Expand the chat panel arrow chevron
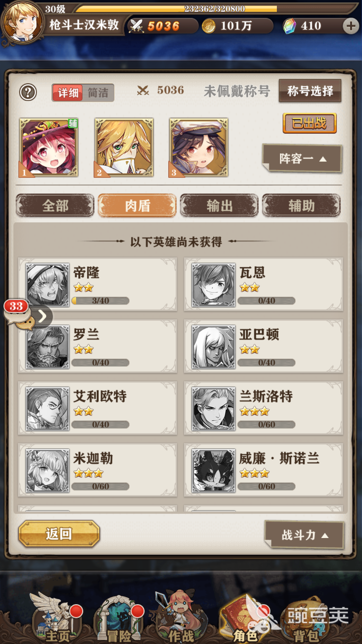362x644 pixels. pos(43,316)
